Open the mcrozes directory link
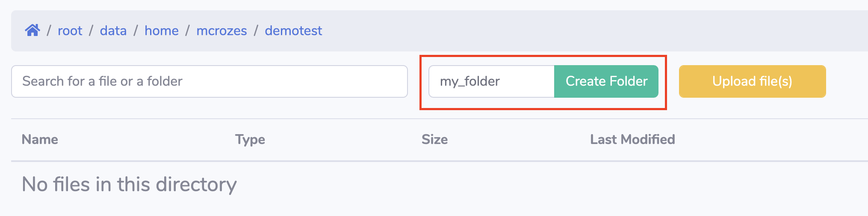 tap(221, 31)
